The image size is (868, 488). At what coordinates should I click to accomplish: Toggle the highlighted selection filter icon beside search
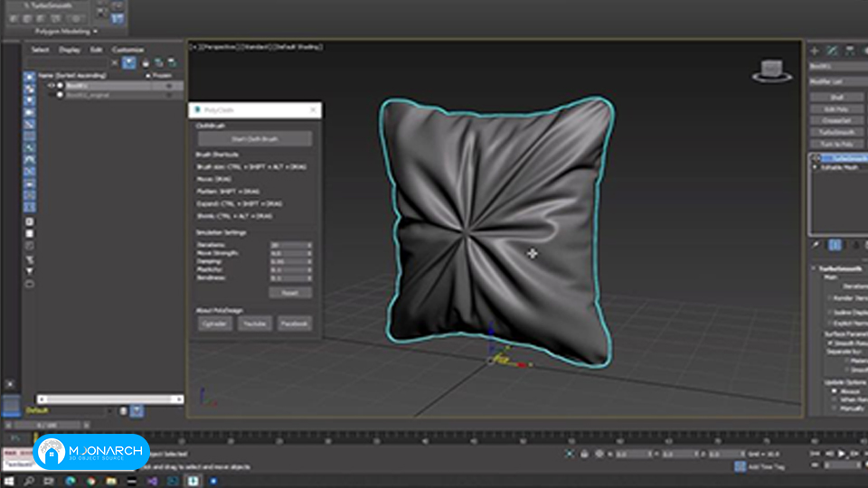point(129,62)
